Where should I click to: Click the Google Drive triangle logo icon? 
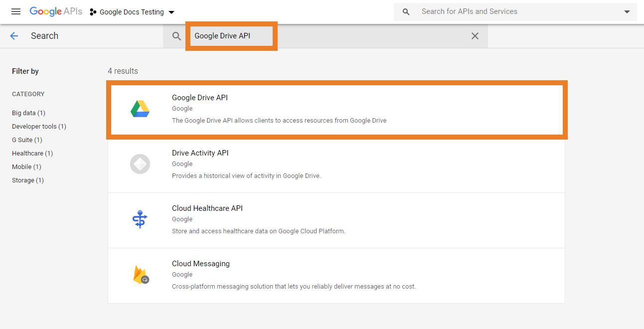click(x=140, y=109)
